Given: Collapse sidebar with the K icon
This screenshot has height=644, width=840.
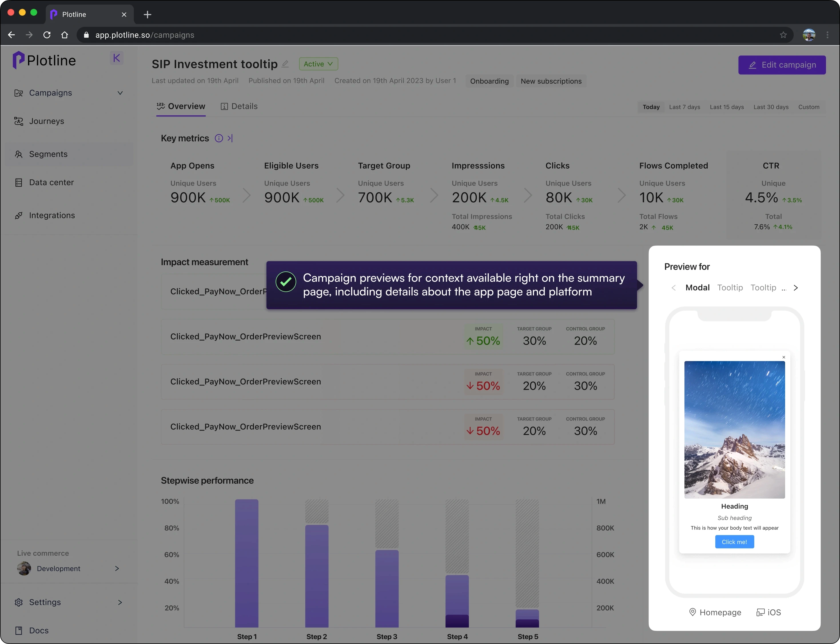Looking at the screenshot, I should (117, 58).
